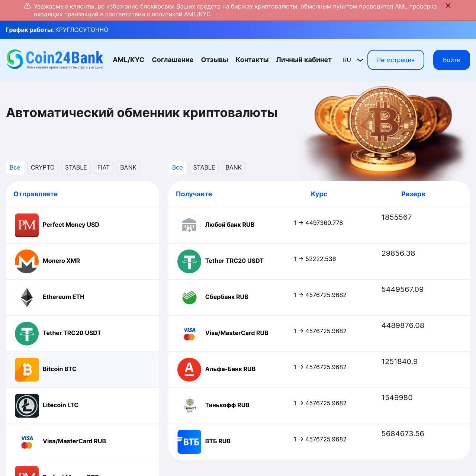Viewport: 476px width, 476px height.
Task: Click the Регистрация button
Action: [396, 60]
